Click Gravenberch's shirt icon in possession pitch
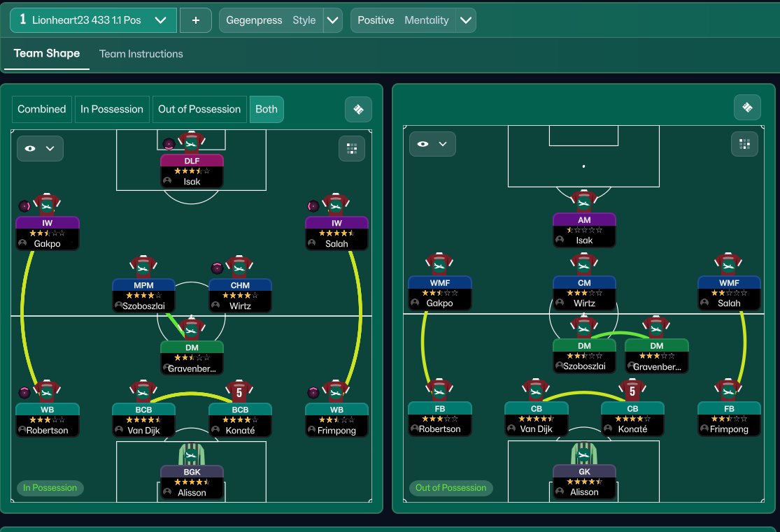The image size is (780, 532). (192, 329)
